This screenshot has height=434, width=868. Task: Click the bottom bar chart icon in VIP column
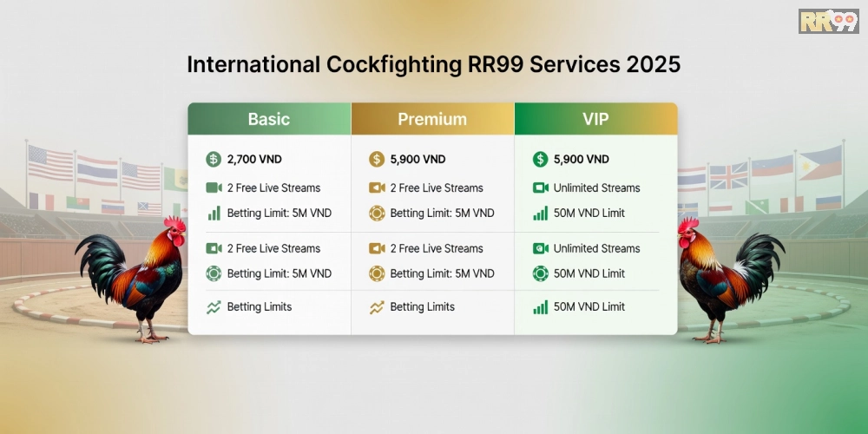pos(540,306)
